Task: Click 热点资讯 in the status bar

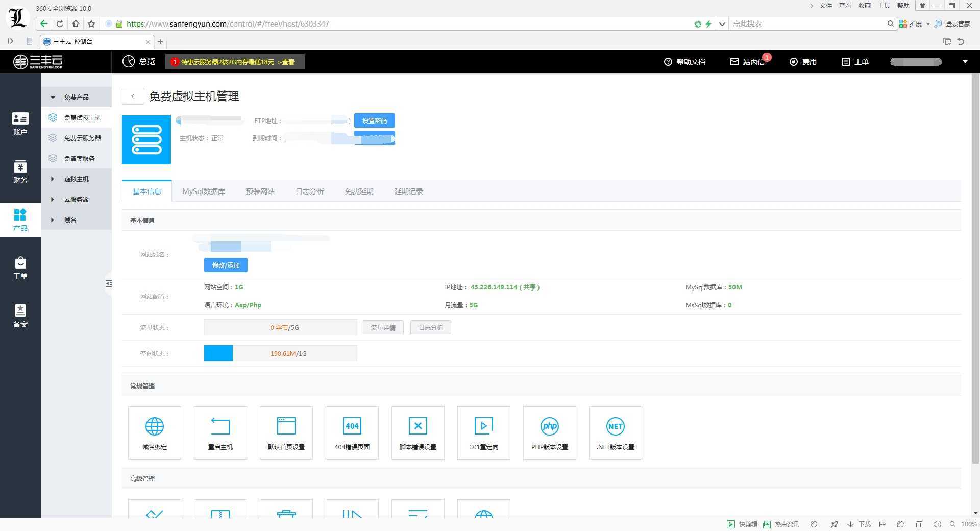Action: click(781, 524)
